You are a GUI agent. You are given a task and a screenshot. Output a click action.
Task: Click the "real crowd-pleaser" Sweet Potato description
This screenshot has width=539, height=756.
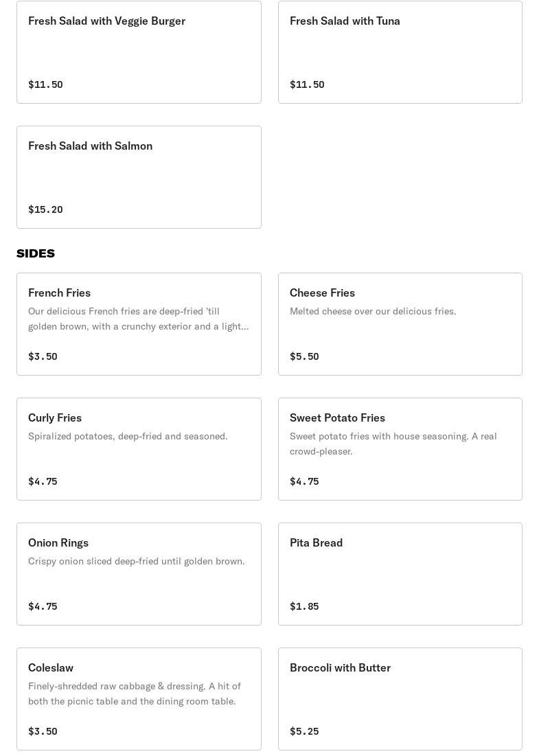(393, 444)
